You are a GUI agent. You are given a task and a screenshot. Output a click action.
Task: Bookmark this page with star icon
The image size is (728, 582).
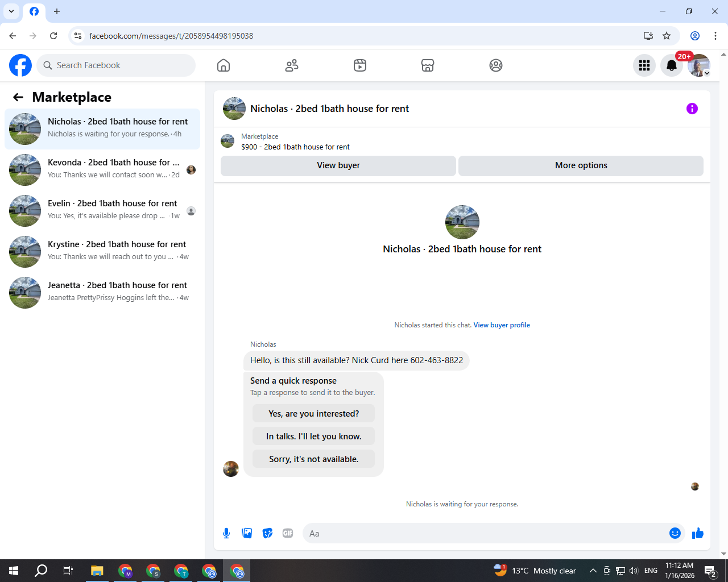(667, 36)
